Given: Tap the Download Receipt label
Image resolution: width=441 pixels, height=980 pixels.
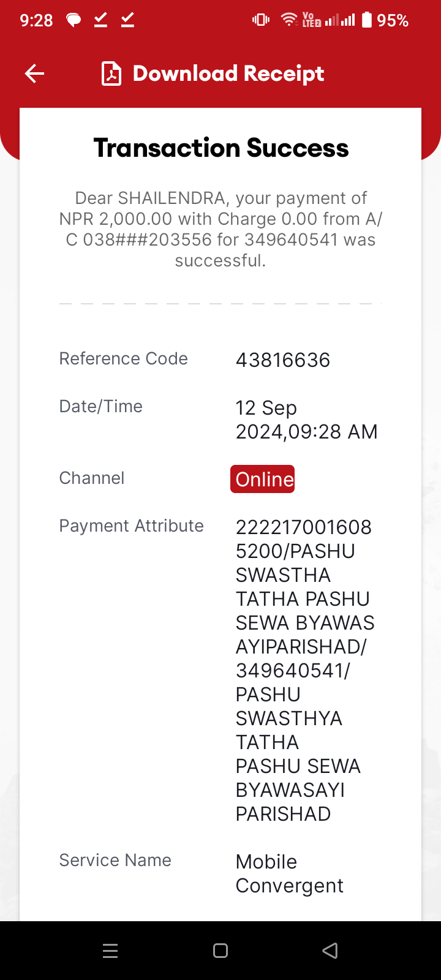Looking at the screenshot, I should click(228, 74).
